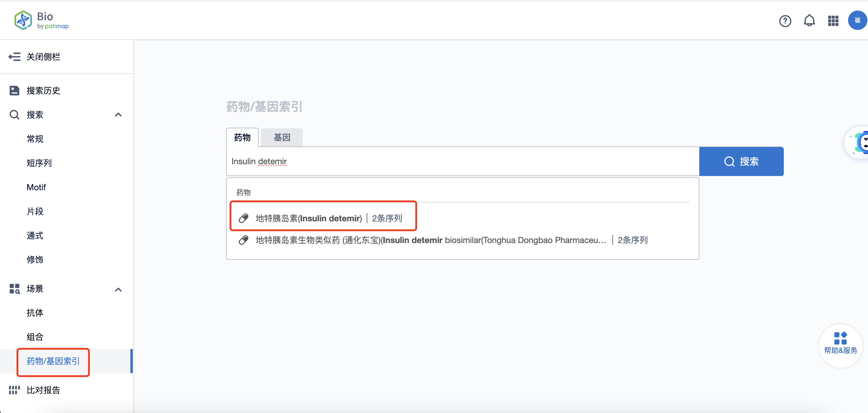Switch to the 基因 tab

click(x=282, y=138)
